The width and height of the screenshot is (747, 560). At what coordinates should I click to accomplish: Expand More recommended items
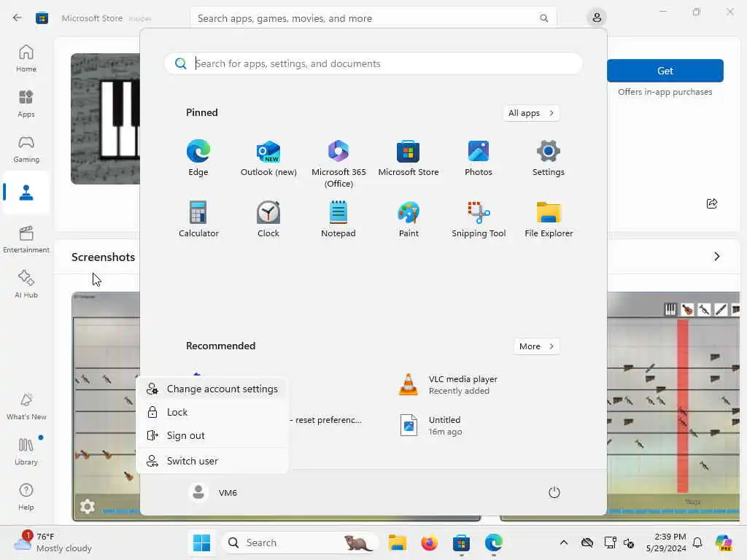[x=536, y=346]
